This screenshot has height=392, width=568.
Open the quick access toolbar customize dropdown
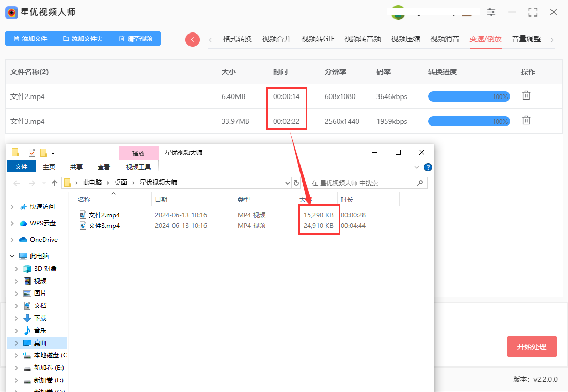coord(53,153)
